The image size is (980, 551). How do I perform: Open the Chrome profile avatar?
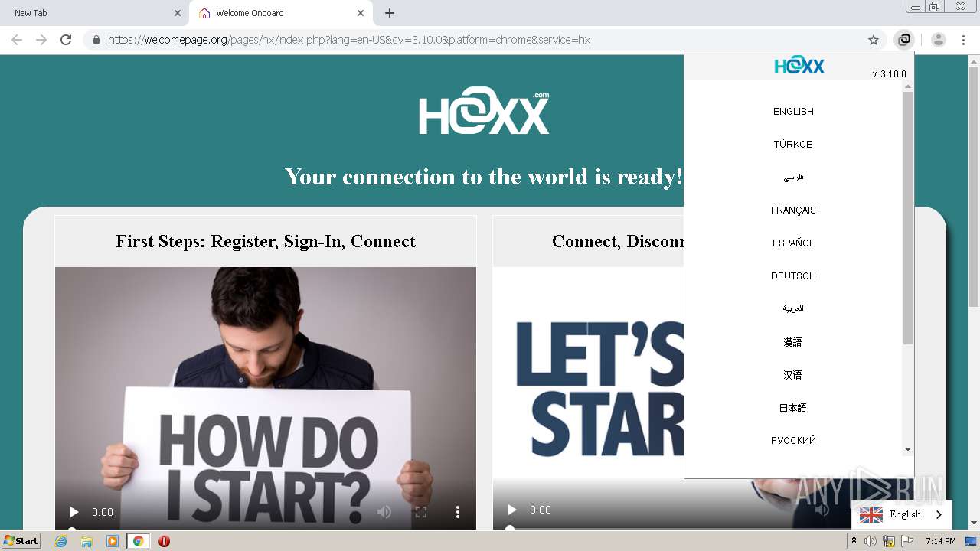pos(939,40)
